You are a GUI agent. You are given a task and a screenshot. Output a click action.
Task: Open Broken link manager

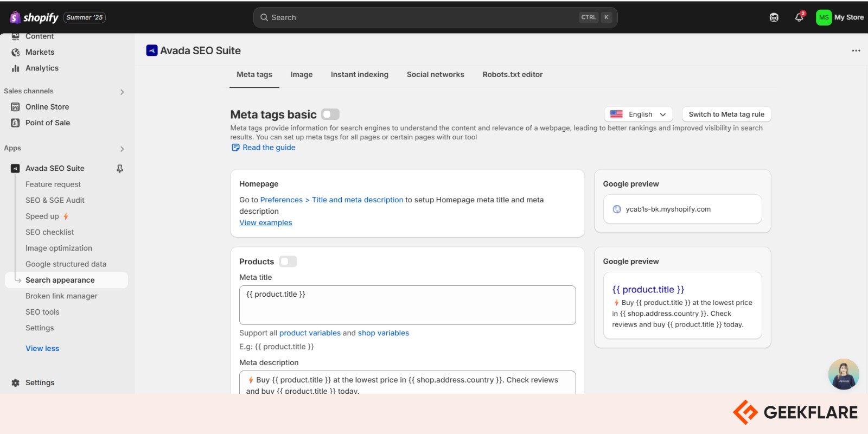pos(61,296)
